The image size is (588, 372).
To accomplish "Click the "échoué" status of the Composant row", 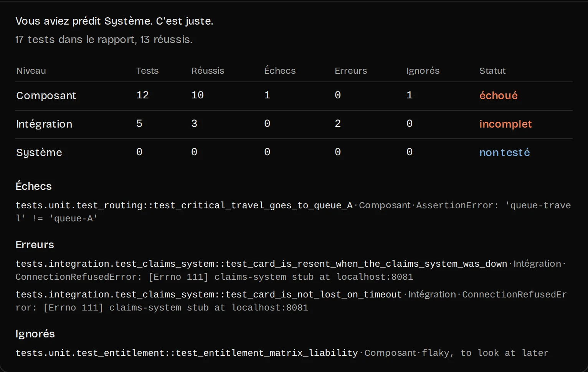I will point(499,96).
